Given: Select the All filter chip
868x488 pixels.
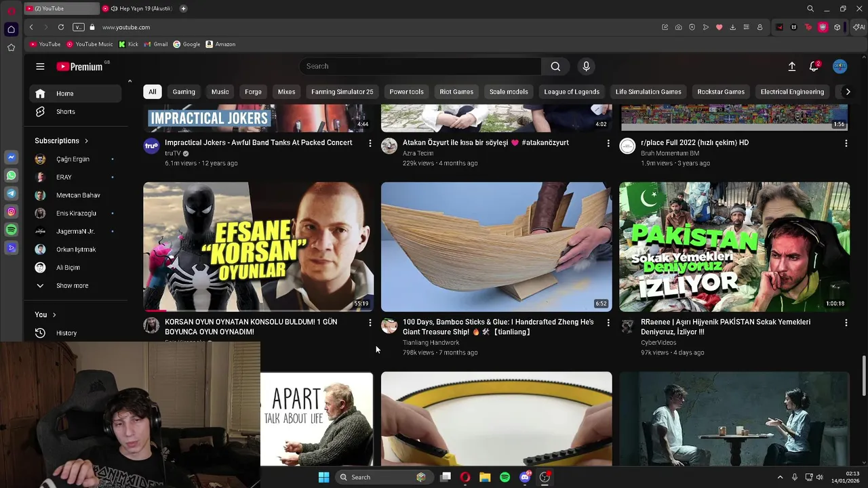Looking at the screenshot, I should pos(153,91).
